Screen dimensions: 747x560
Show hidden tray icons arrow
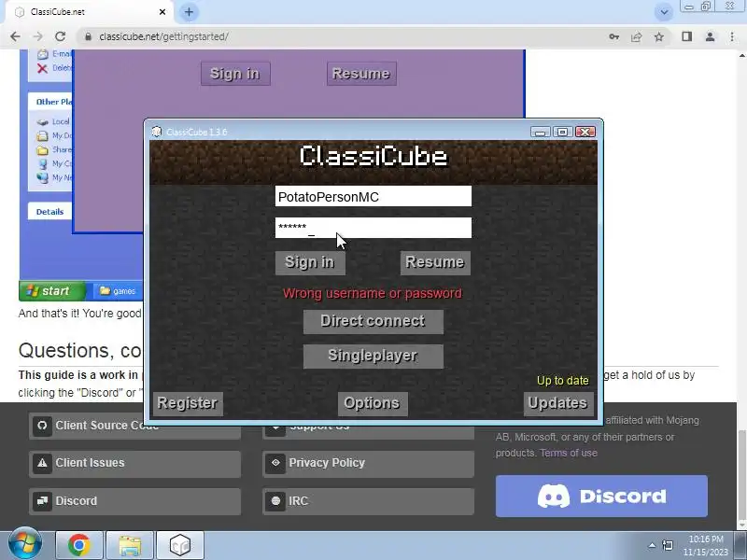pyautogui.click(x=652, y=545)
